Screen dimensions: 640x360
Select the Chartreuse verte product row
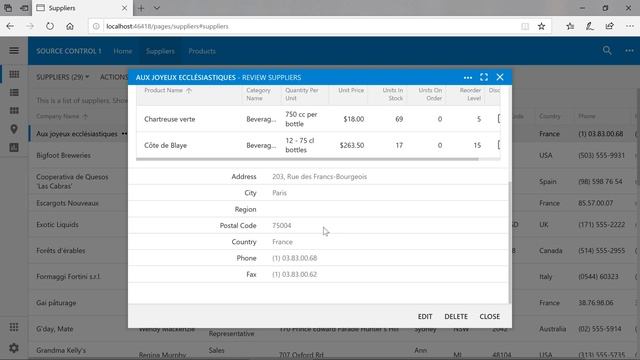[318, 119]
